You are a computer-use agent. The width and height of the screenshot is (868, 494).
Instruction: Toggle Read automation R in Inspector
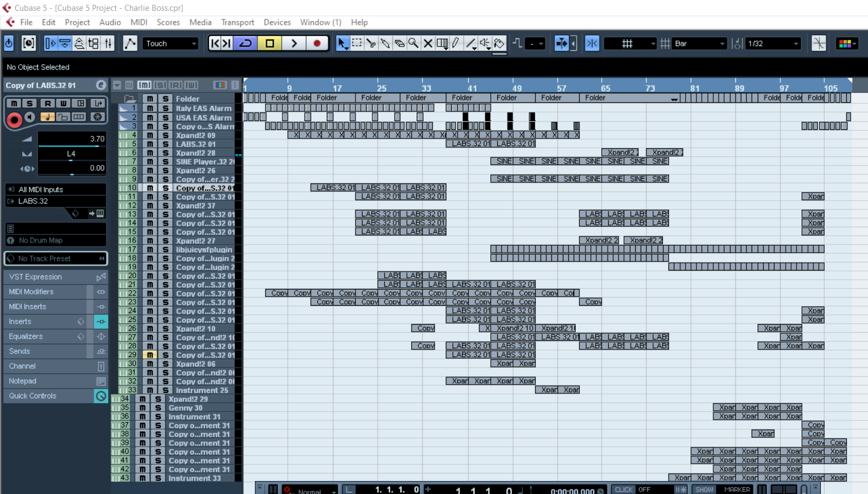pos(48,103)
